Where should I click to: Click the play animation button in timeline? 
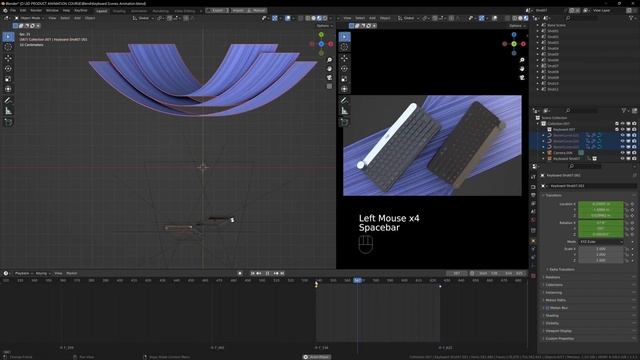coord(267,273)
